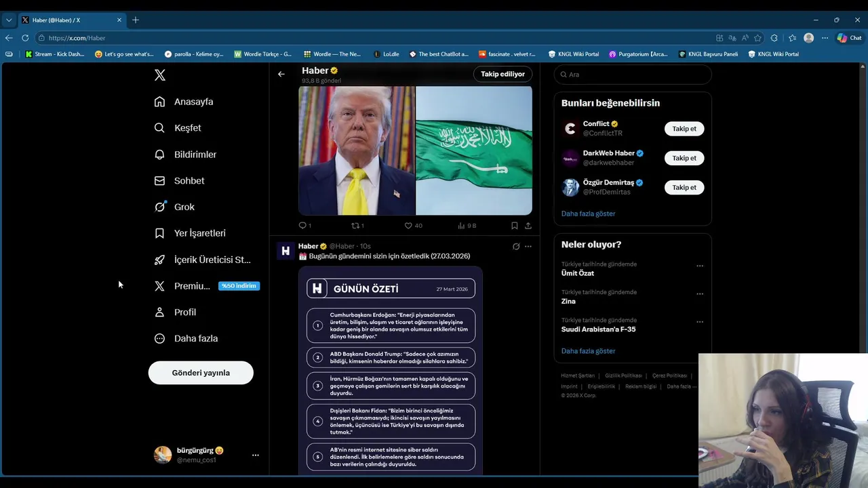The width and height of the screenshot is (868, 488).
Task: Reply to the Trump post
Action: (305, 226)
